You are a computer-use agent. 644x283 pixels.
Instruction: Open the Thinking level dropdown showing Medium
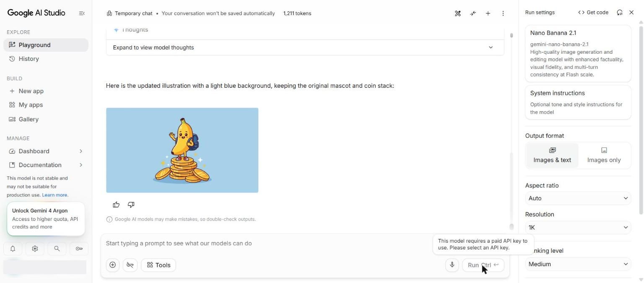(578, 264)
